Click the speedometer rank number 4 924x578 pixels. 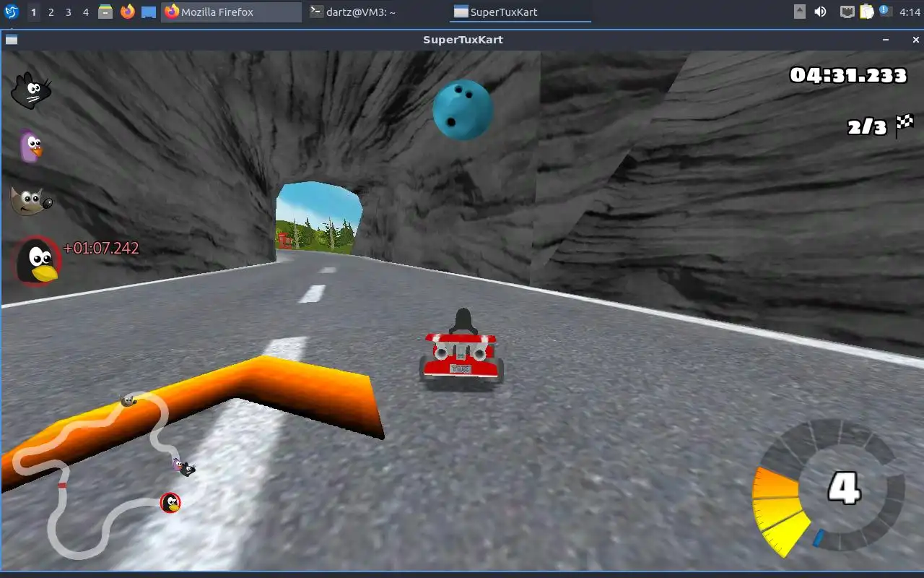tap(844, 488)
